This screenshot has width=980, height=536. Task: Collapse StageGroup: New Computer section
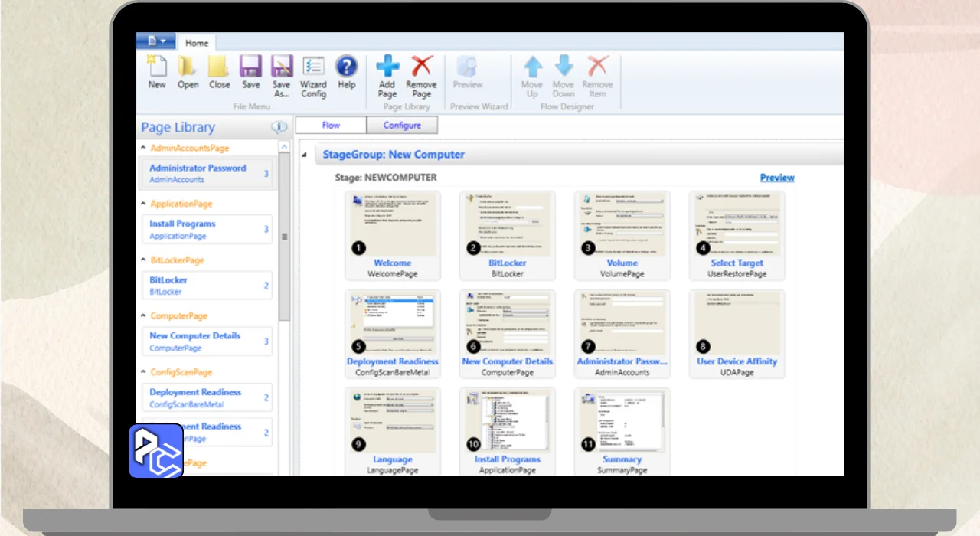pyautogui.click(x=305, y=155)
